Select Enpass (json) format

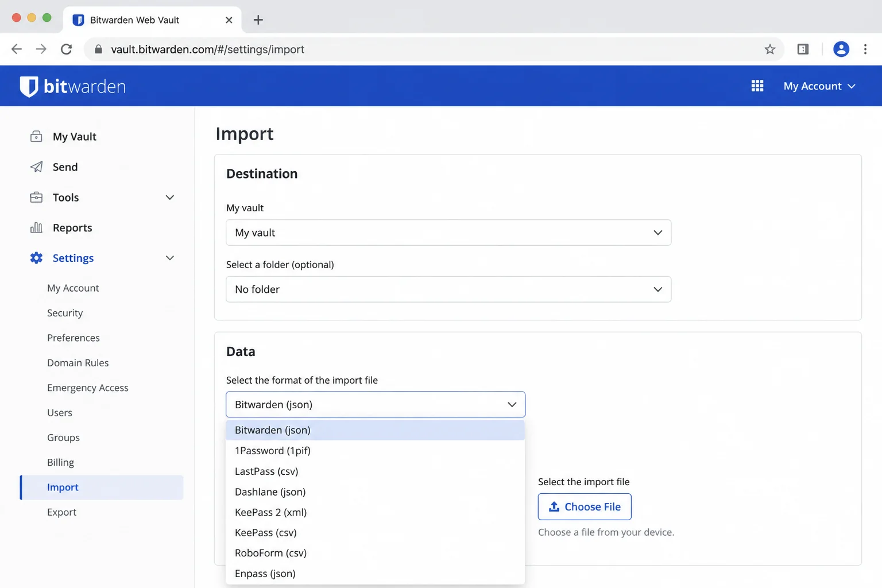[x=376, y=573]
